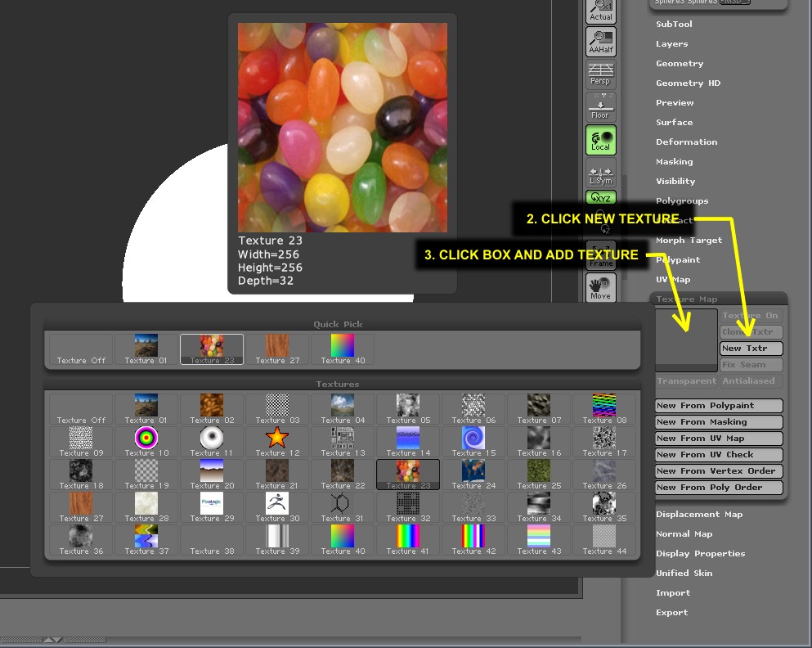Click the empty texture map preview box
Screen dimensions: 812x648
pyautogui.click(x=686, y=340)
